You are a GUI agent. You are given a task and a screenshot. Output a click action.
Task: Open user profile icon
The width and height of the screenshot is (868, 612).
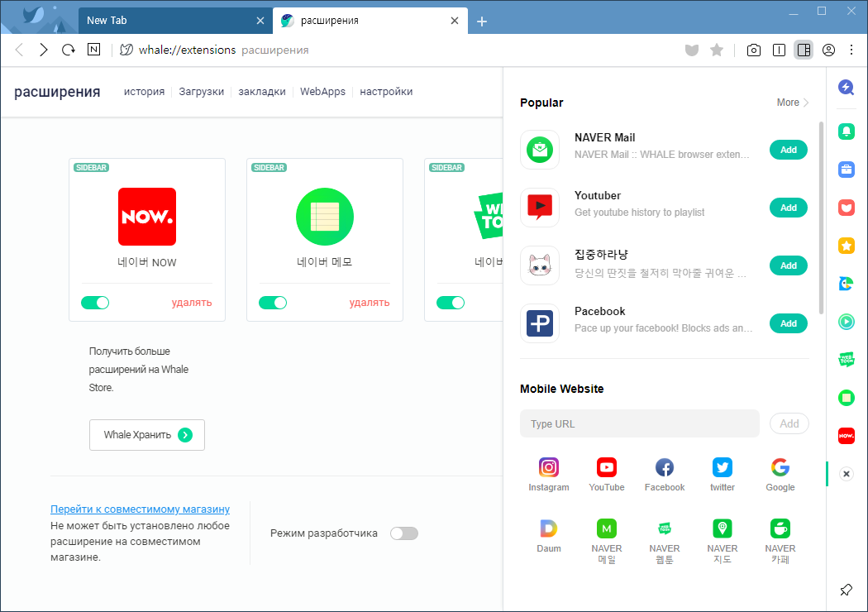click(x=828, y=50)
